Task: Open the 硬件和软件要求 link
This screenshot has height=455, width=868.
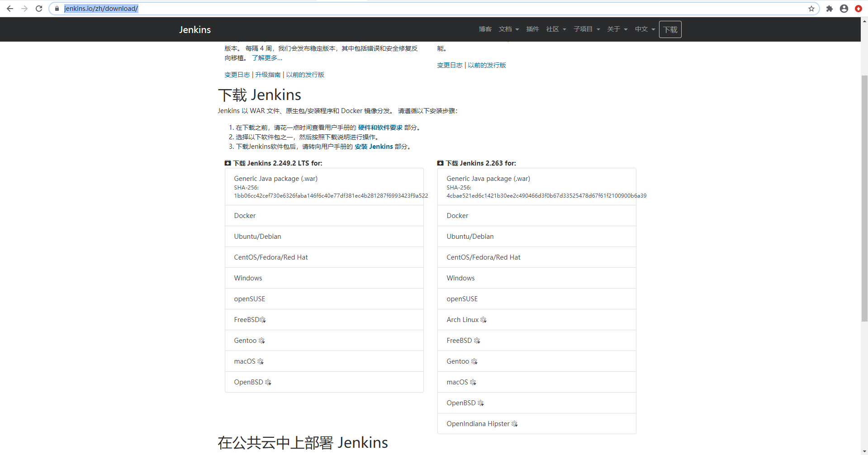Action: coord(380,128)
